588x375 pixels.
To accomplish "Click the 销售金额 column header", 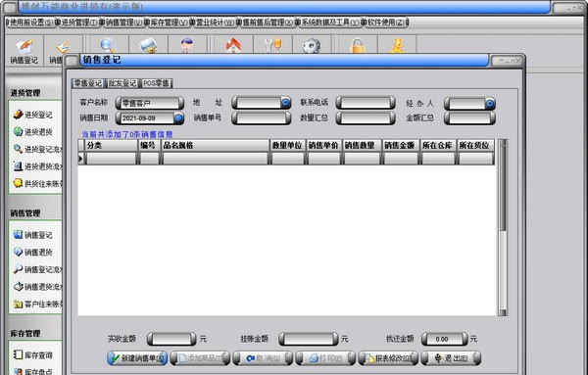I will [x=400, y=145].
